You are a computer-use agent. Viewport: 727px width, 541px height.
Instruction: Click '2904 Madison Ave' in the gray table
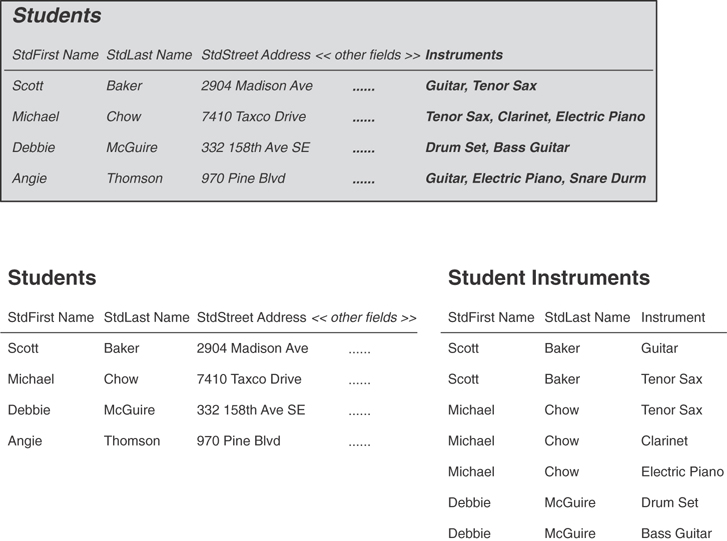point(257,86)
